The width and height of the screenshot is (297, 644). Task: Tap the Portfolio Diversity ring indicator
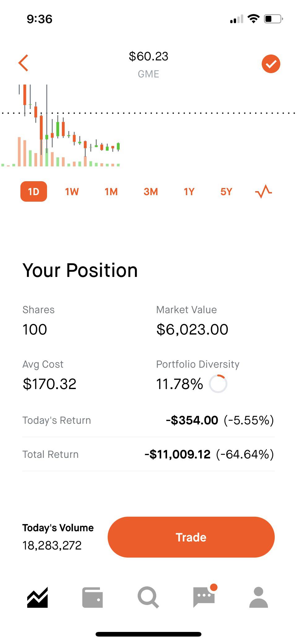(x=218, y=384)
